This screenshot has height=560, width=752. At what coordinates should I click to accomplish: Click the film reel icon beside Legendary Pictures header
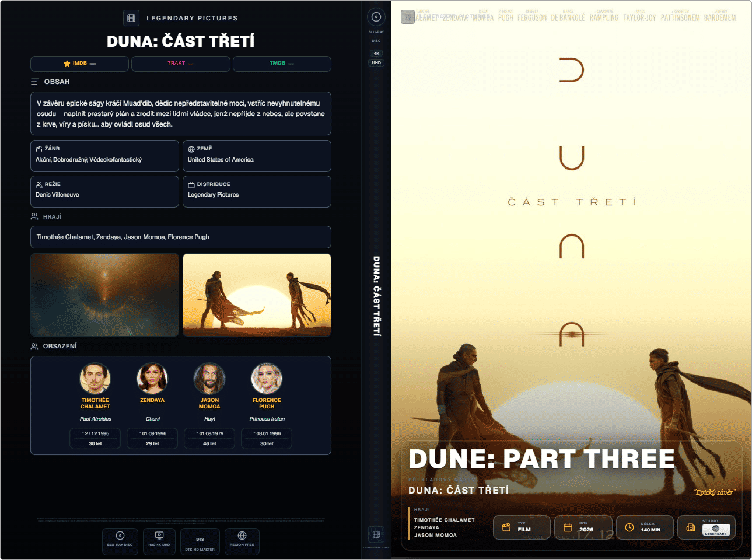[131, 18]
